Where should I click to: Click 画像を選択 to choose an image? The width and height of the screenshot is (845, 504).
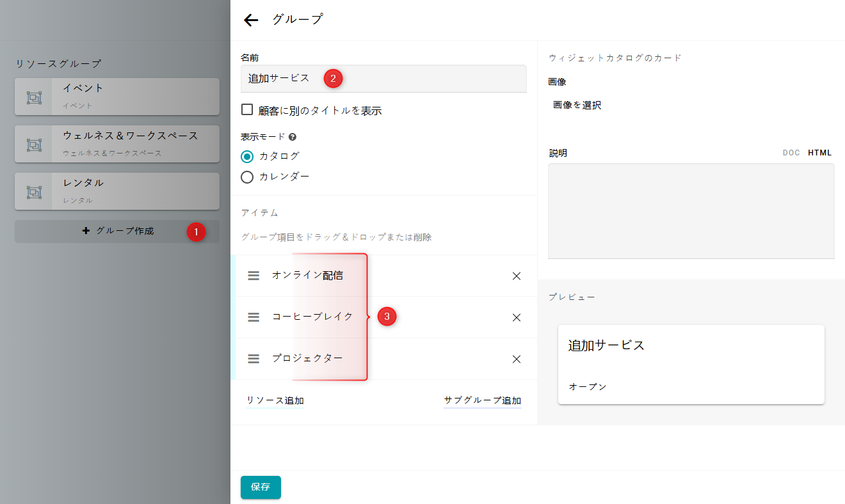(x=577, y=105)
